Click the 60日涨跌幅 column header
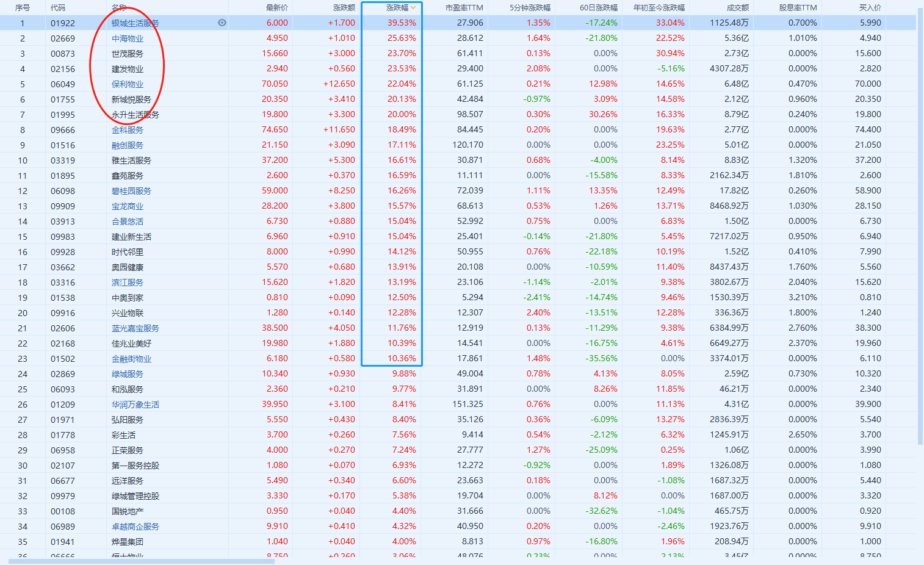The image size is (924, 565). [599, 8]
